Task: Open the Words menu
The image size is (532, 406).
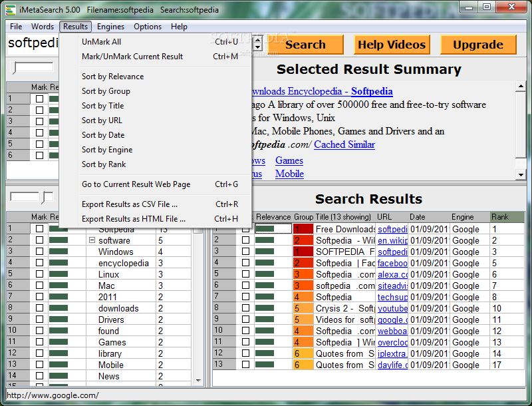Action: [x=43, y=27]
